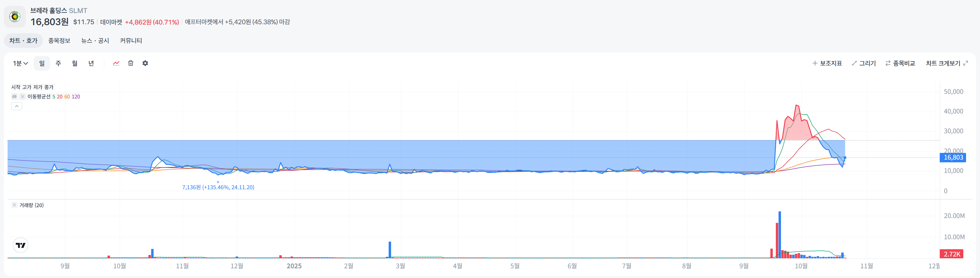Click the TradingView logo badge
Viewport: 980px width, 278px height.
click(x=21, y=245)
